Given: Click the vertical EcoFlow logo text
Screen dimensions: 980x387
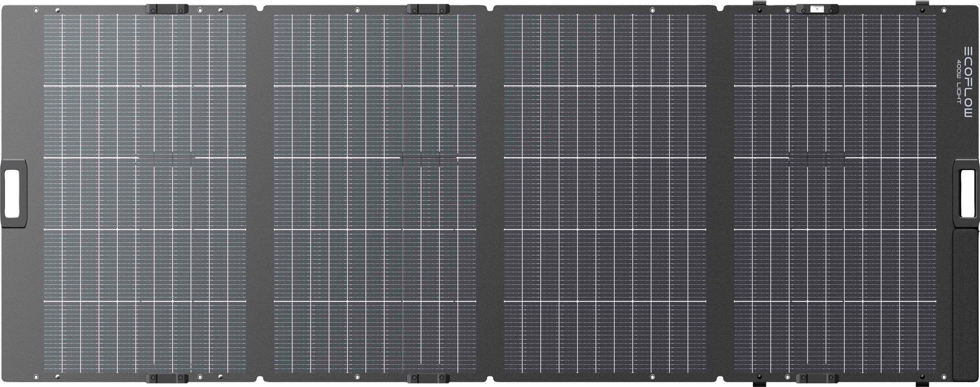Looking at the screenshot, I should click(968, 82).
